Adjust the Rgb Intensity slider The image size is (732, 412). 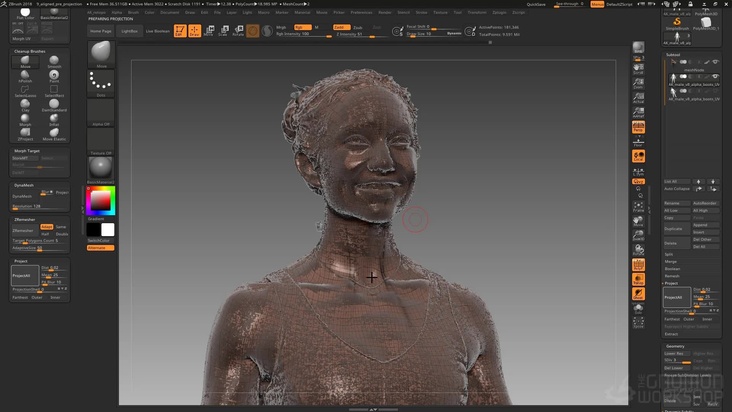point(303,34)
